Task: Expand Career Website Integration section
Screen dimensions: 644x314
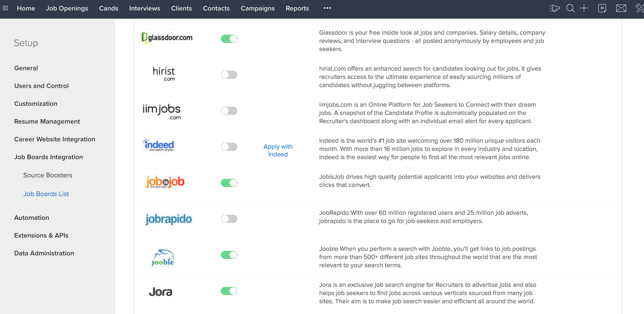Action: (x=55, y=139)
